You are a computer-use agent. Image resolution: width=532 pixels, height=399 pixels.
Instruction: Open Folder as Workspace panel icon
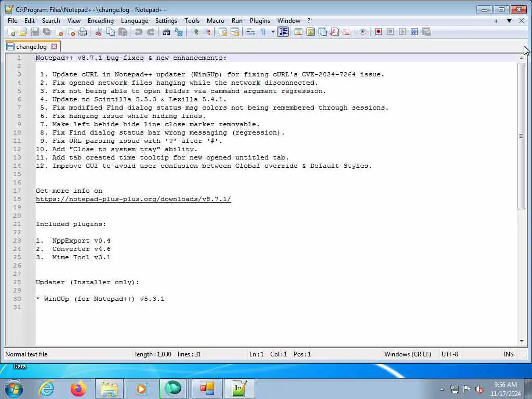coord(347,32)
